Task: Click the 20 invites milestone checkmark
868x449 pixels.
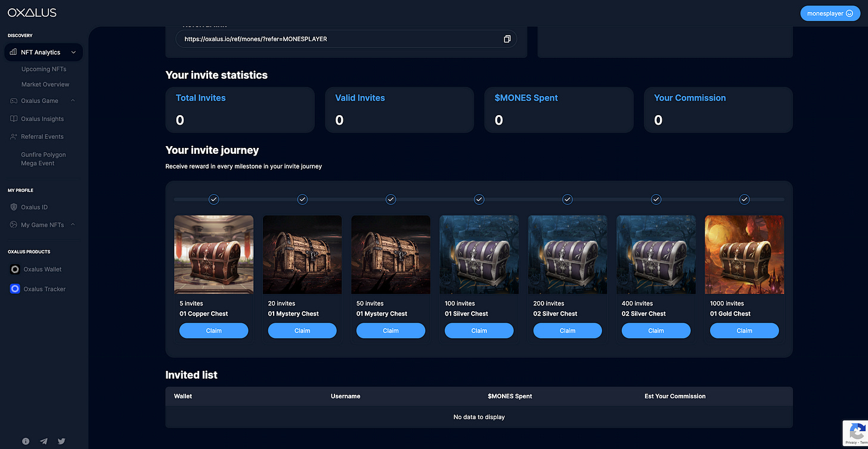Action: [302, 199]
